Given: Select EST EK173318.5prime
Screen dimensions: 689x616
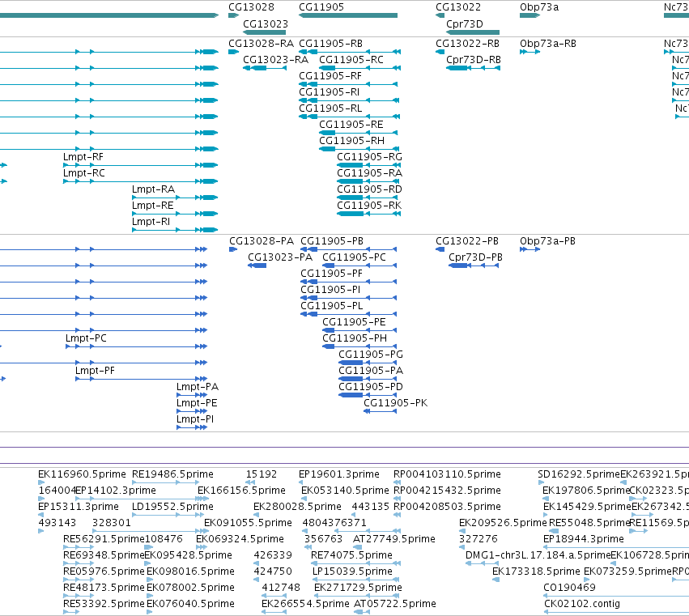Looking at the screenshot, I should 536,571.
